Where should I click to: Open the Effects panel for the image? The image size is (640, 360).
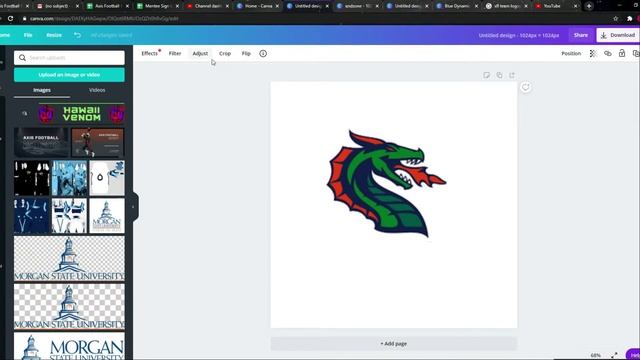click(x=149, y=53)
